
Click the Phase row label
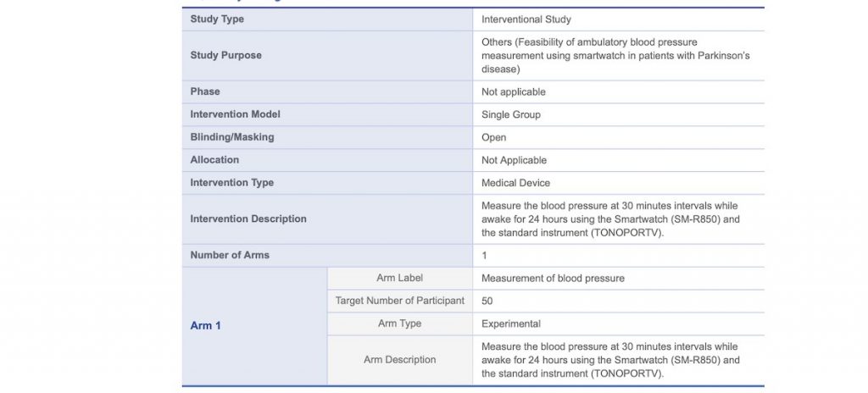coord(205,91)
